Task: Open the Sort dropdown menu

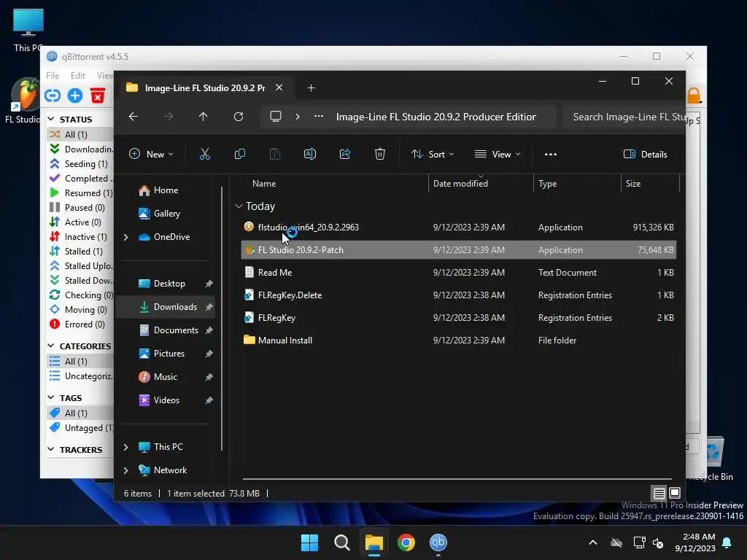Action: 433,155
